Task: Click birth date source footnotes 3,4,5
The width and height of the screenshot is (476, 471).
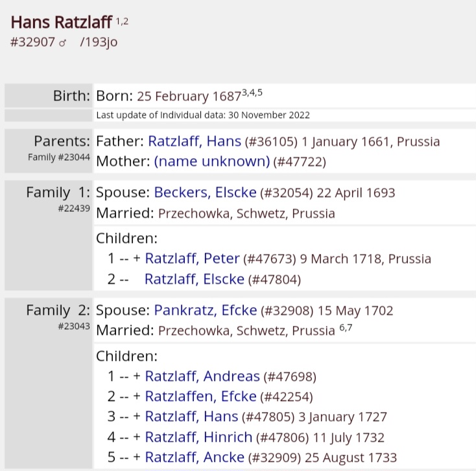Action: click(x=252, y=93)
